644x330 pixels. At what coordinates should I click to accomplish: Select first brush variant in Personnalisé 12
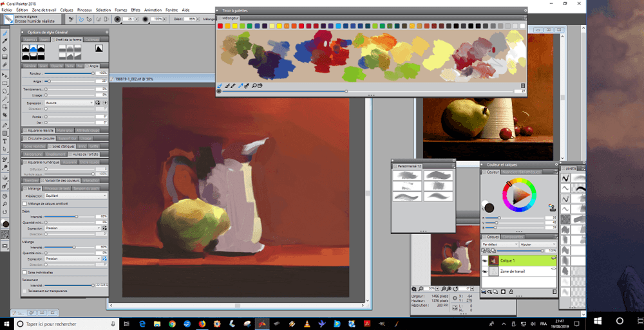(407, 175)
